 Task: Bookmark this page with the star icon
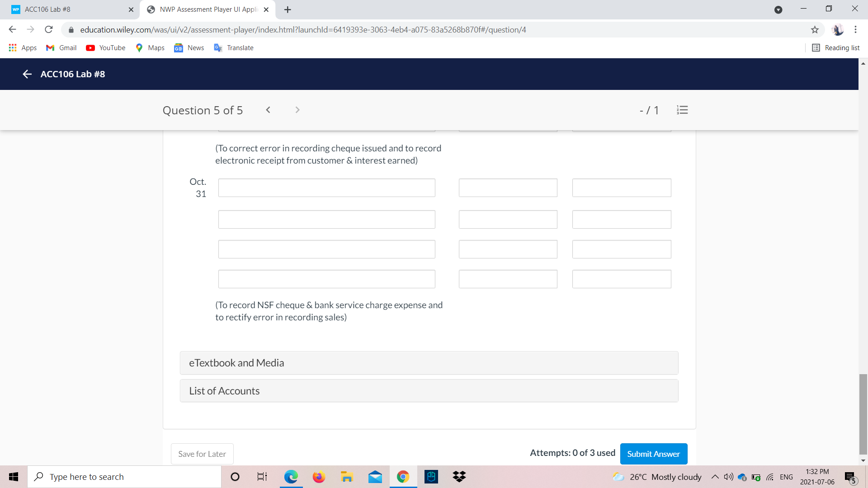(x=815, y=30)
